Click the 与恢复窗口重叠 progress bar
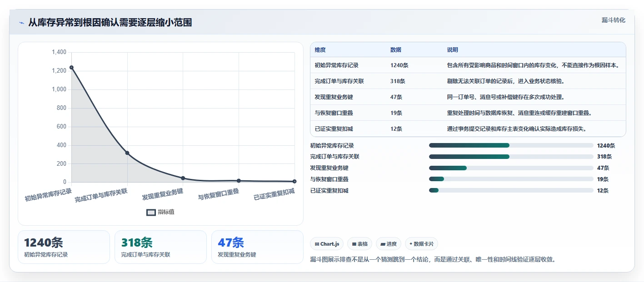Image resolution: width=644 pixels, height=282 pixels. coord(511,179)
